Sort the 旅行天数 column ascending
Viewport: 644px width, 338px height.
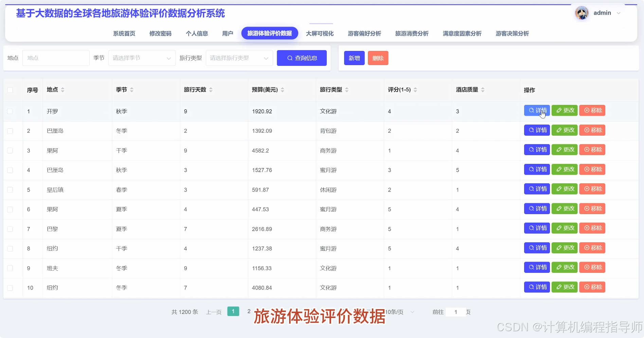click(x=211, y=88)
